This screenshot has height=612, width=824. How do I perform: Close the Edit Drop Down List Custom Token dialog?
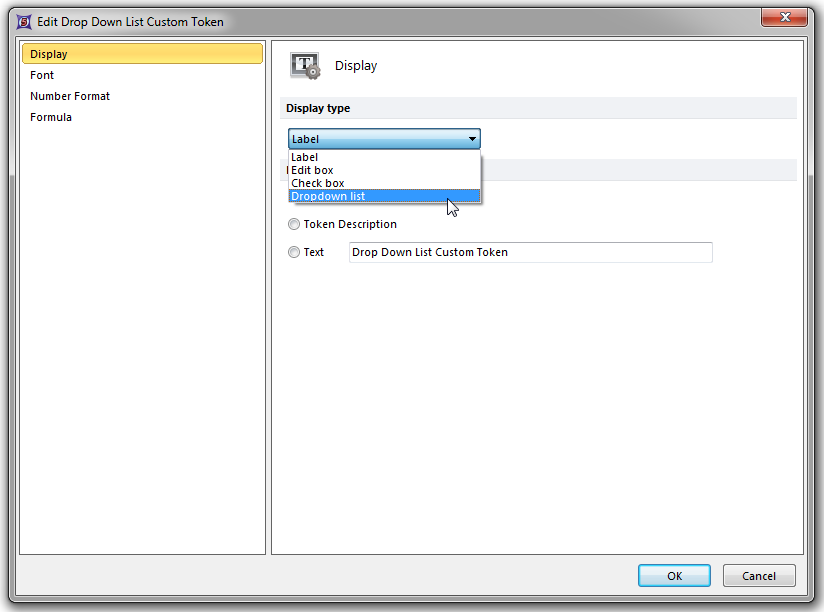coord(785,19)
